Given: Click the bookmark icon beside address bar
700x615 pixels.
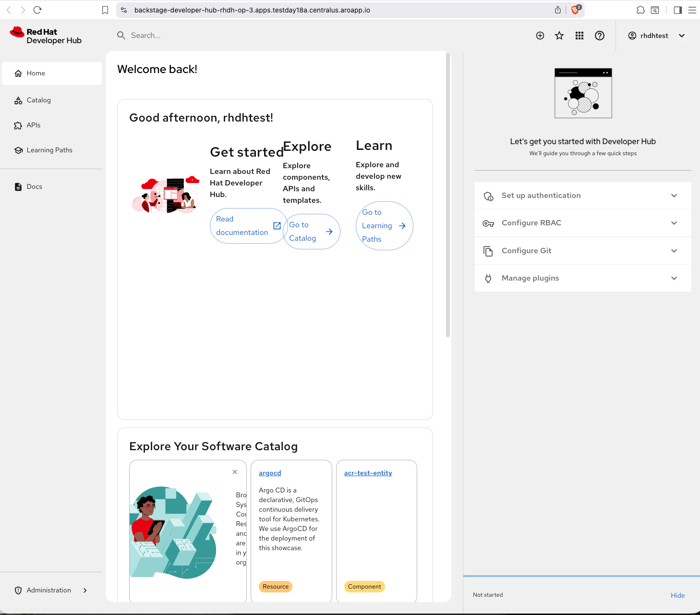Looking at the screenshot, I should click(x=105, y=10).
